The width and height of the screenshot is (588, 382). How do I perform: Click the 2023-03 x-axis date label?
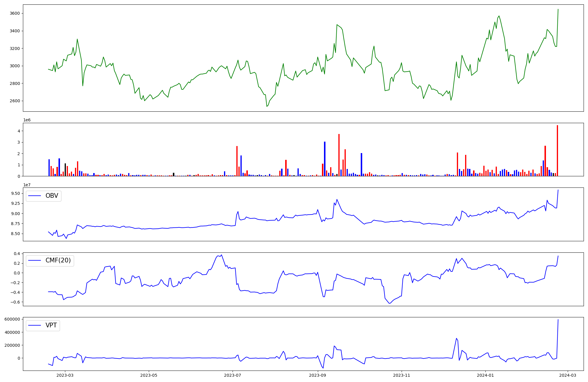pos(65,375)
